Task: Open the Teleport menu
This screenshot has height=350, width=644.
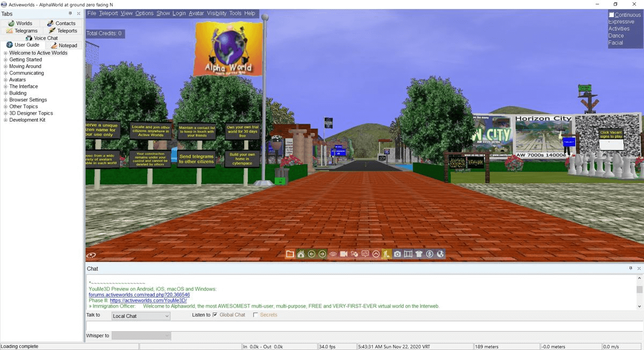Action: 109,13
